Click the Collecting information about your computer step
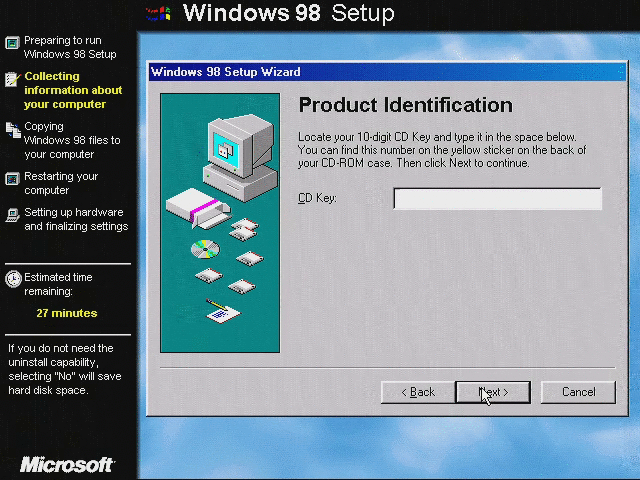The width and height of the screenshot is (640, 480). coord(73,90)
